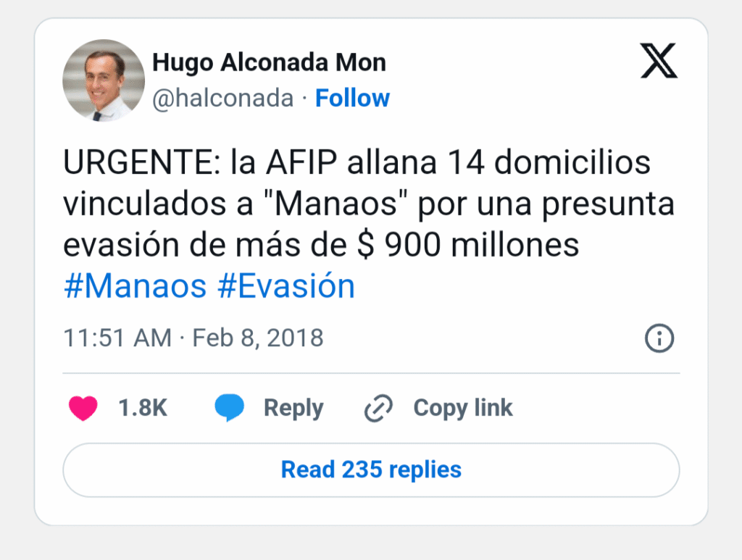Click the blue reply bubble icon
Screen dimensions: 742x560
point(230,409)
